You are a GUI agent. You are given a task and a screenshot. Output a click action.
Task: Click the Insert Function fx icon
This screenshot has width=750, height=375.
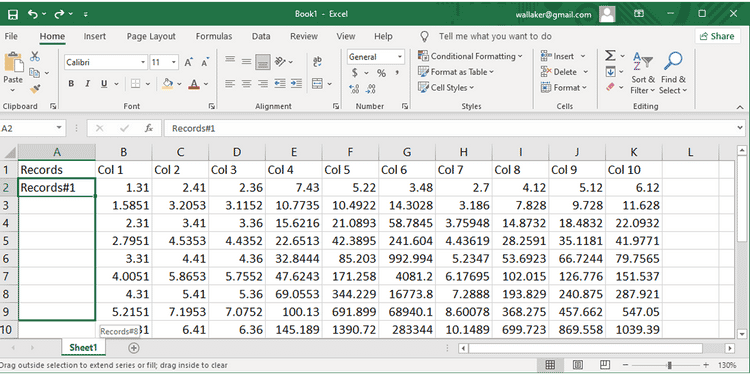149,128
